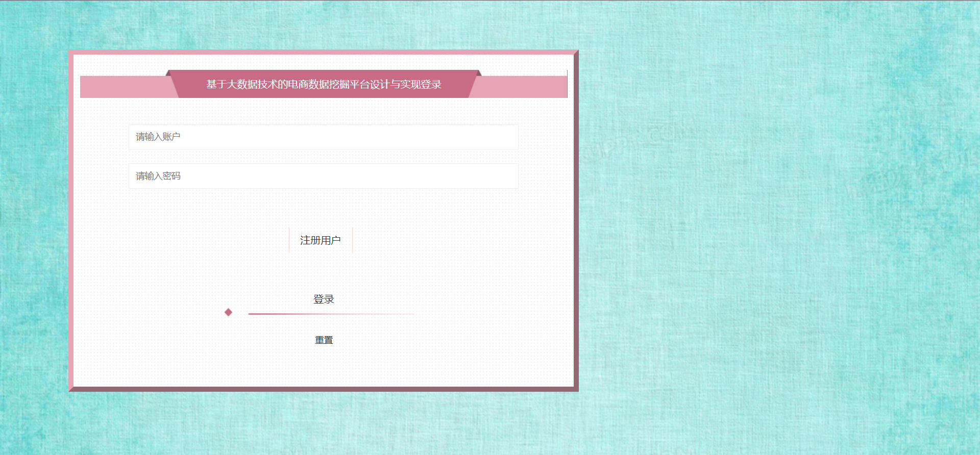This screenshot has width=980, height=455.
Task: Click the dark mauve right border of card
Action: coord(576,219)
